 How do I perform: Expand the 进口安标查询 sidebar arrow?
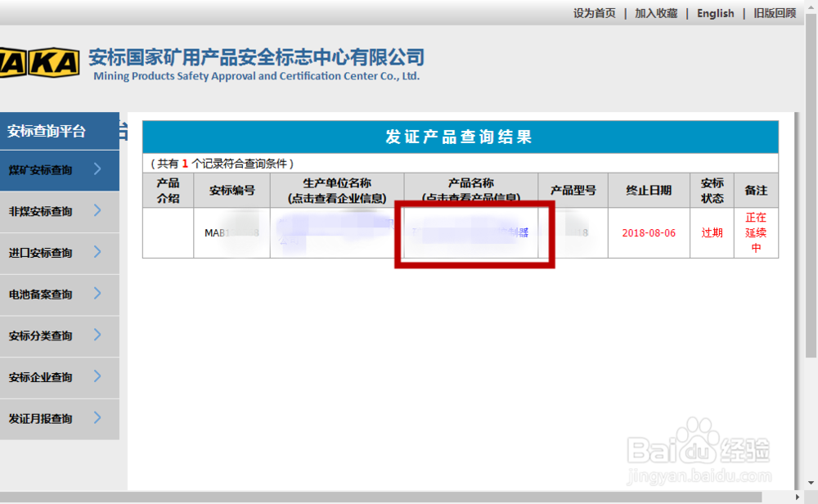click(x=97, y=254)
